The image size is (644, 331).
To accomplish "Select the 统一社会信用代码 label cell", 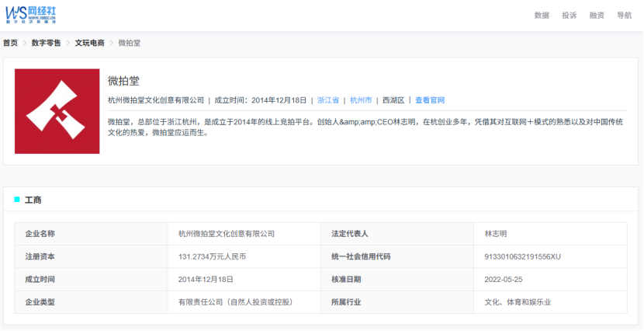I will [x=397, y=257].
